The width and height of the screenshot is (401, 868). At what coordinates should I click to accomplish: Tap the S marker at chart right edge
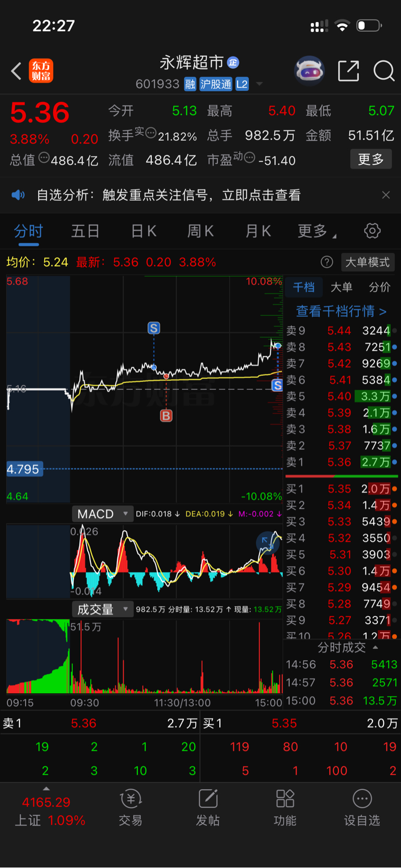[x=277, y=385]
